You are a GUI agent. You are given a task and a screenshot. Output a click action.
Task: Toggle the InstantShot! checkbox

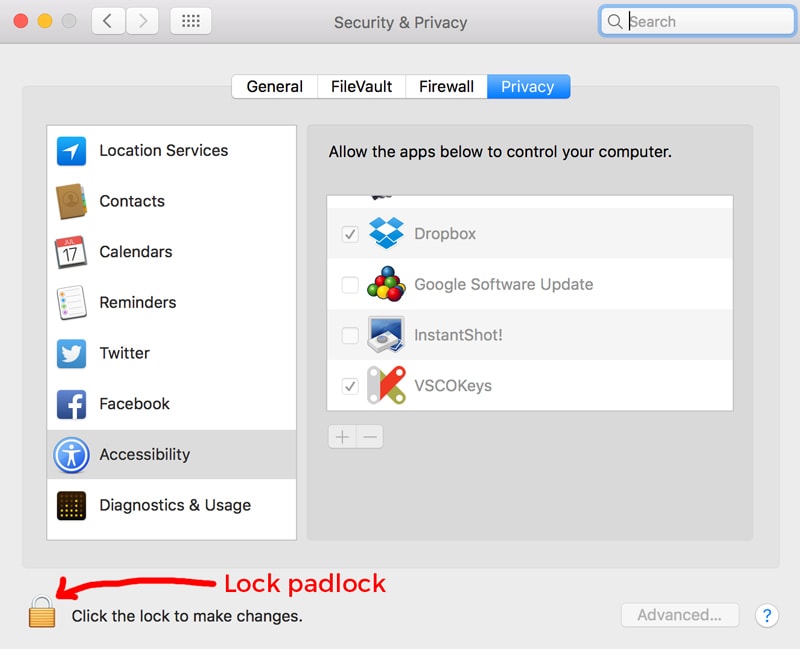click(350, 335)
